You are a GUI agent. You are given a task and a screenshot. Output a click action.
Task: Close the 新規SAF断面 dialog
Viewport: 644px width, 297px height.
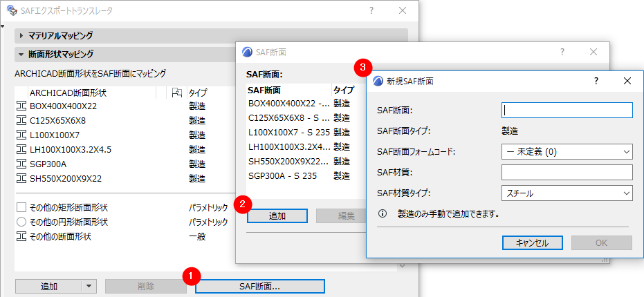627,81
